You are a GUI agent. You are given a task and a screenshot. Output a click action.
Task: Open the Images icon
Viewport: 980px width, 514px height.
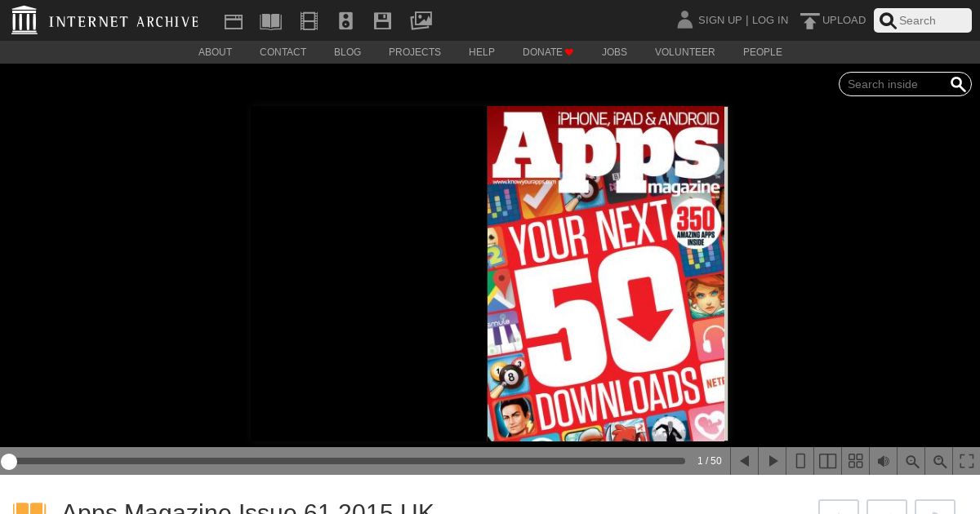click(x=421, y=20)
